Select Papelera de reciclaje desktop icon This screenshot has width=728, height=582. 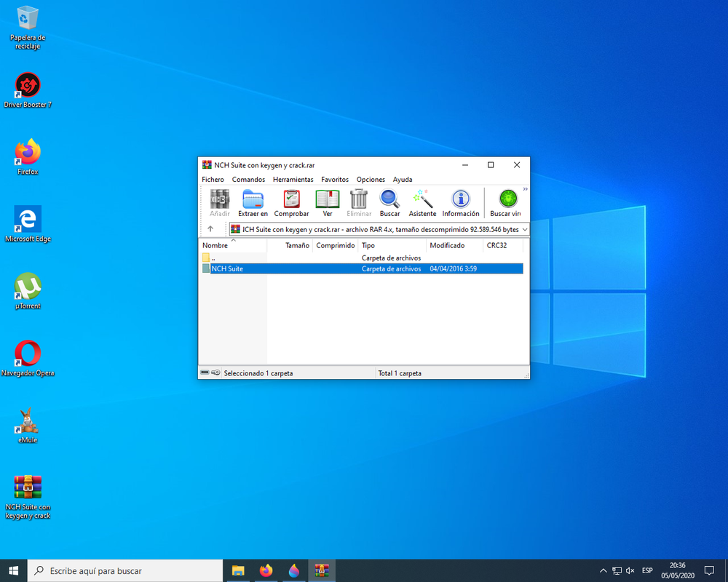point(28,28)
